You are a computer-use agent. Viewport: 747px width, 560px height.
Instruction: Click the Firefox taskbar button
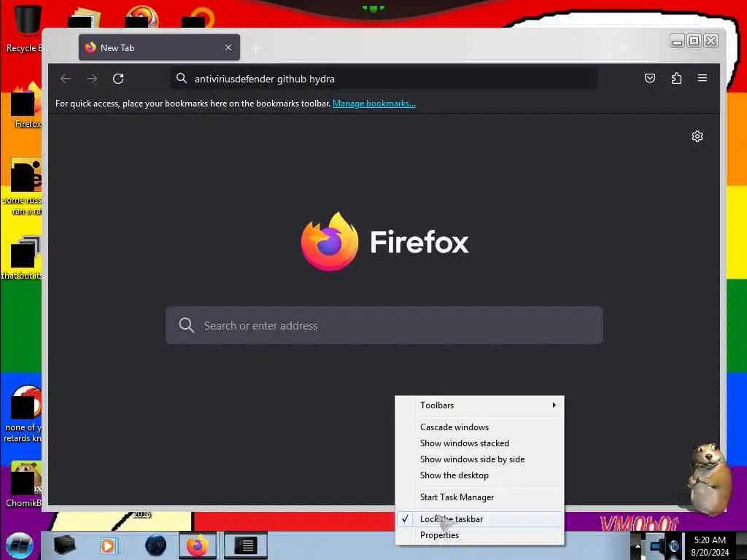(x=198, y=545)
